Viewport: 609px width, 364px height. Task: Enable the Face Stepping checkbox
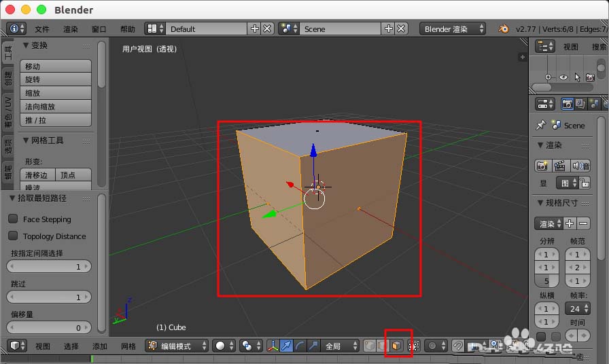[13, 219]
